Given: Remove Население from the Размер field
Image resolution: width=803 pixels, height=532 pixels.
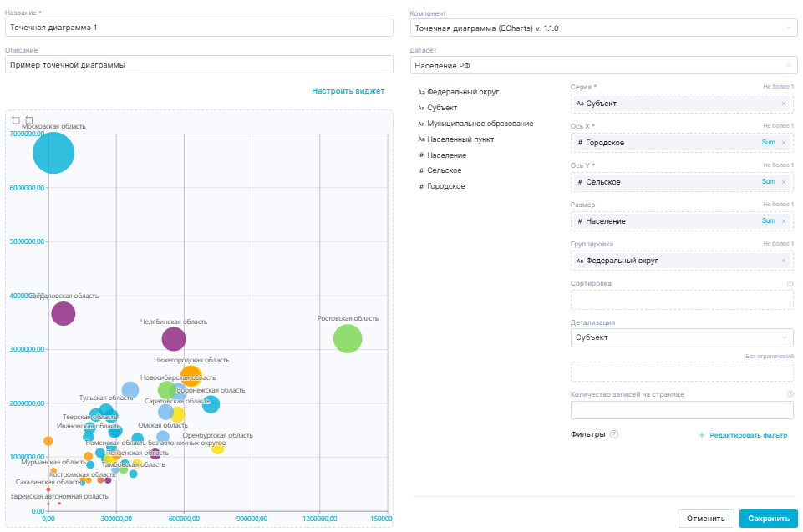Looking at the screenshot, I should coord(783,221).
